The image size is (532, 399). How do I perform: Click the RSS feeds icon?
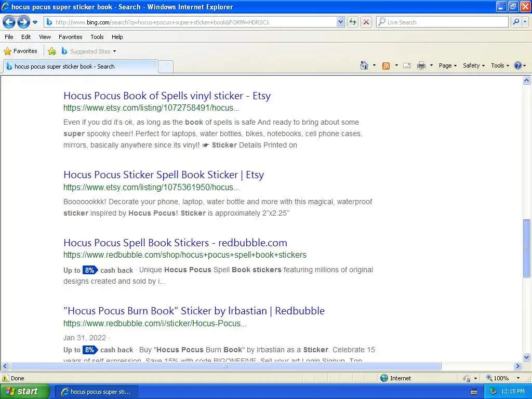click(386, 66)
